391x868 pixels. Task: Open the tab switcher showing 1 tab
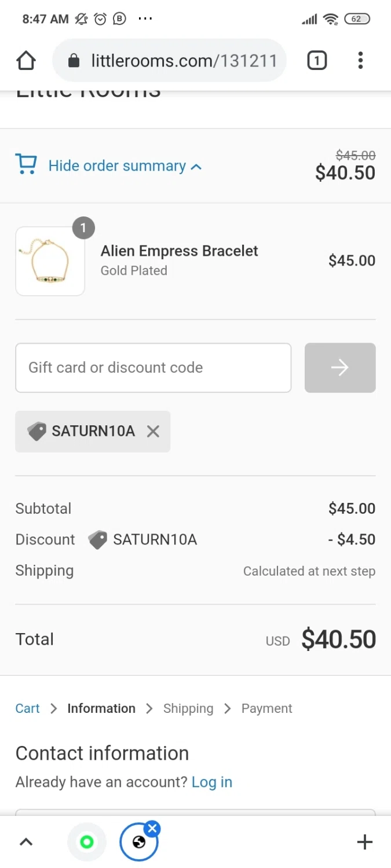[x=317, y=60]
